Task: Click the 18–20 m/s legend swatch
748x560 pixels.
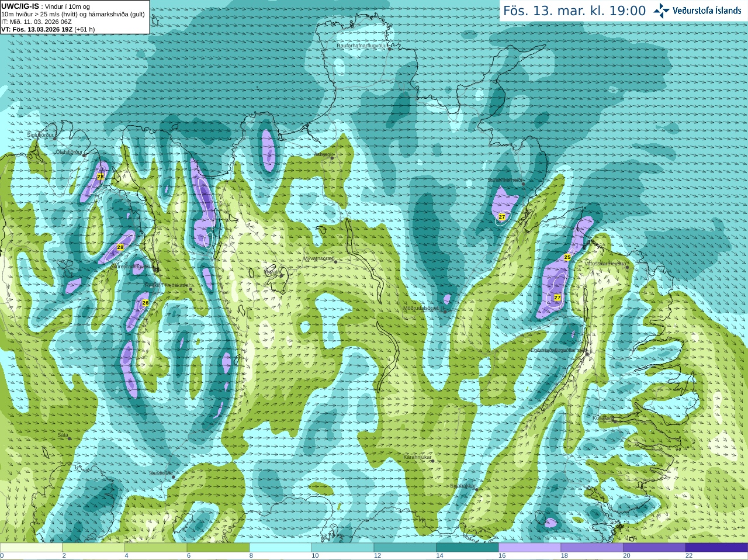Action: [x=592, y=547]
